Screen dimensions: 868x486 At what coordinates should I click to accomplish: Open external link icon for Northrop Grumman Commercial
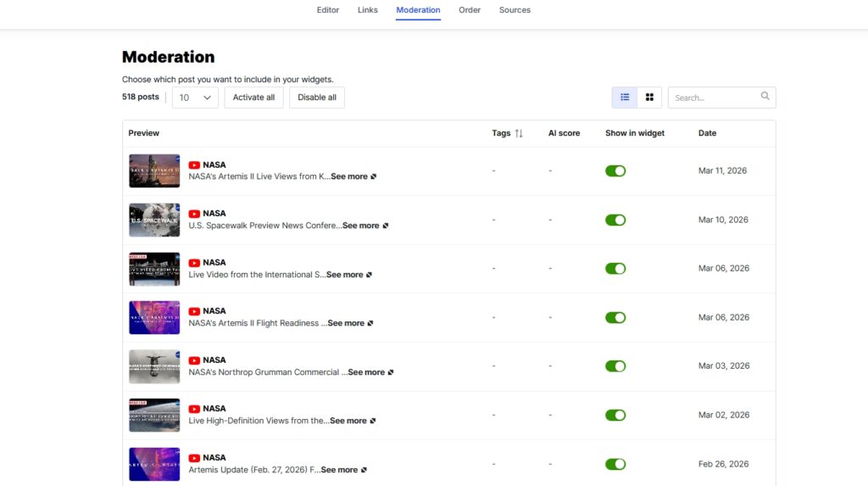pos(391,372)
